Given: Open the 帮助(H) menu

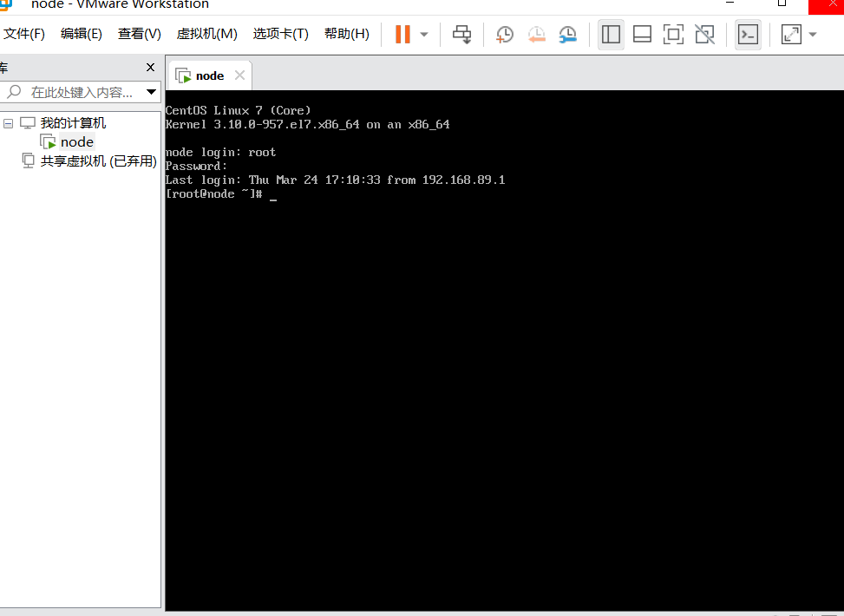Looking at the screenshot, I should [347, 34].
